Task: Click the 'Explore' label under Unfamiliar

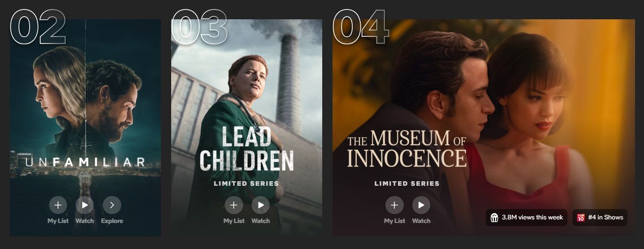Action: point(112,221)
